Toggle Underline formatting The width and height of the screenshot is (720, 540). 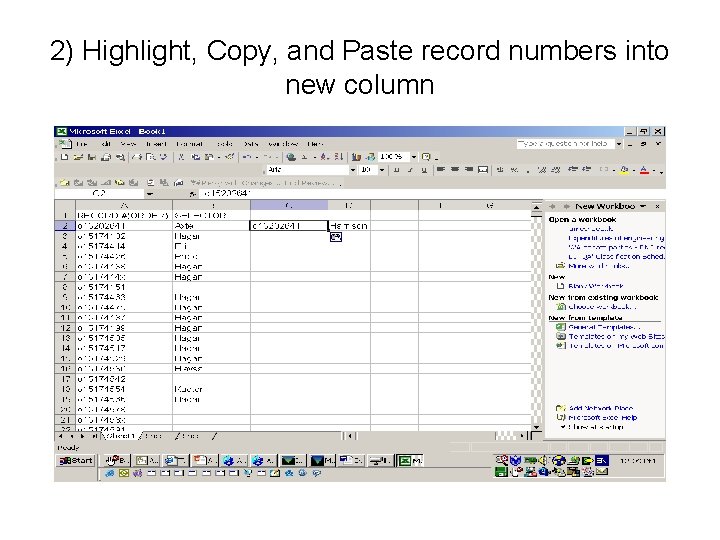pyautogui.click(x=424, y=169)
